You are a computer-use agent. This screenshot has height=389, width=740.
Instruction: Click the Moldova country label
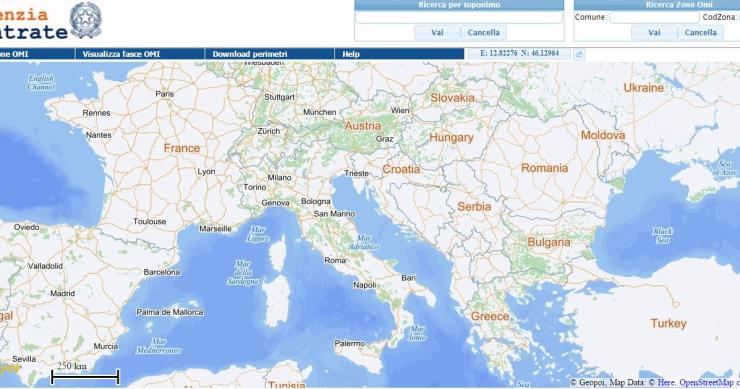pyautogui.click(x=603, y=135)
